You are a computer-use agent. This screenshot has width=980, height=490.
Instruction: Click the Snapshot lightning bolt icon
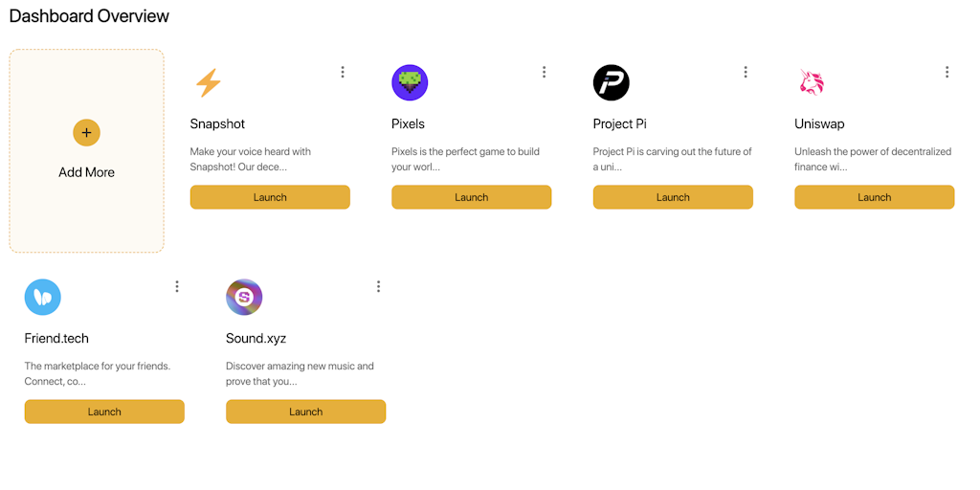[x=208, y=83]
